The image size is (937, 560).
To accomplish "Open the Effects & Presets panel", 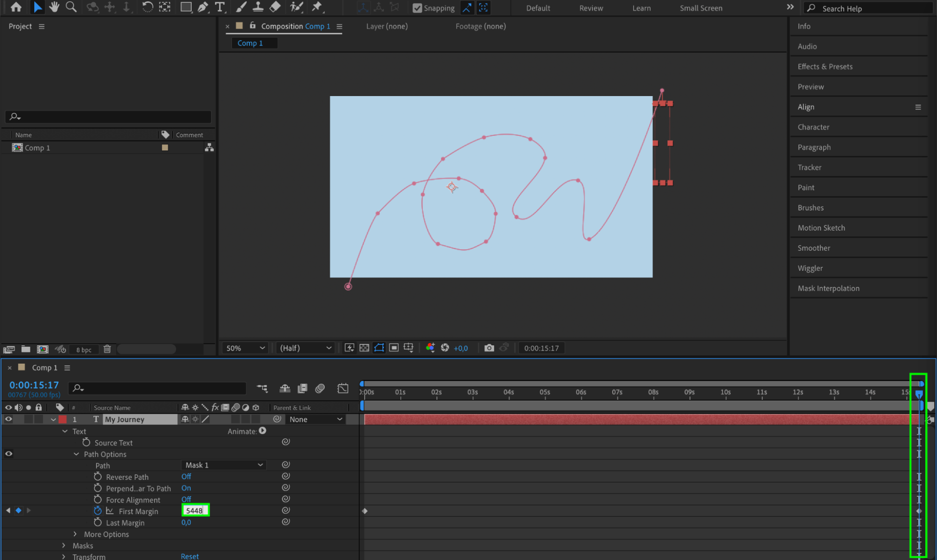I will click(825, 67).
